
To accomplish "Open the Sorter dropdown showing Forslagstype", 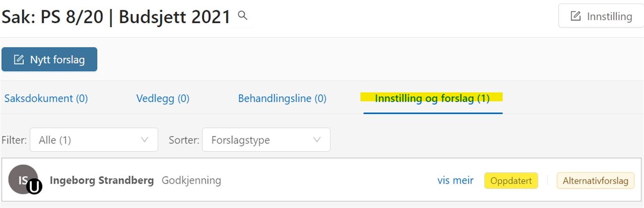I will point(266,140).
